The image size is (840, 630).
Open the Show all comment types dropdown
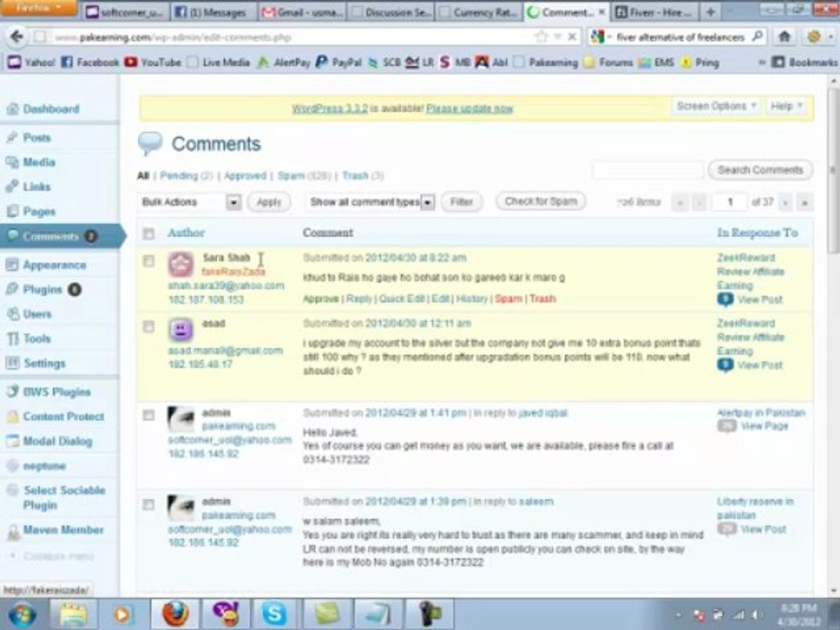(x=371, y=202)
